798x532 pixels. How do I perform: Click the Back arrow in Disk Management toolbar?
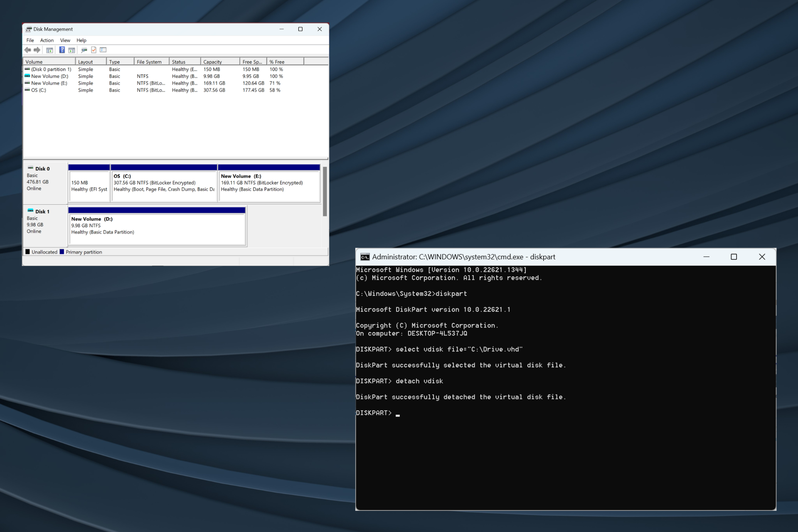click(x=28, y=50)
